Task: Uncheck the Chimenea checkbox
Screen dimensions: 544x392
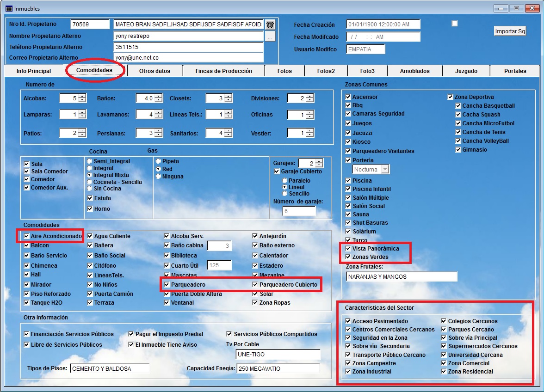Action: point(27,265)
